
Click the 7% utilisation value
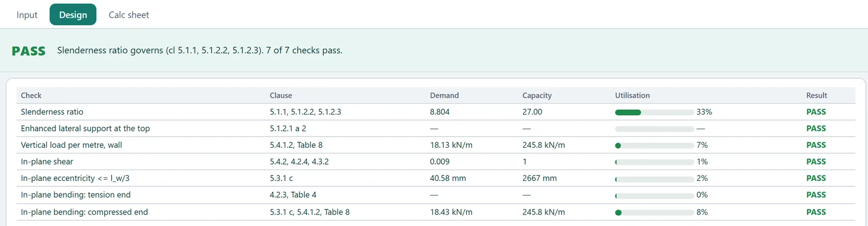(x=702, y=145)
